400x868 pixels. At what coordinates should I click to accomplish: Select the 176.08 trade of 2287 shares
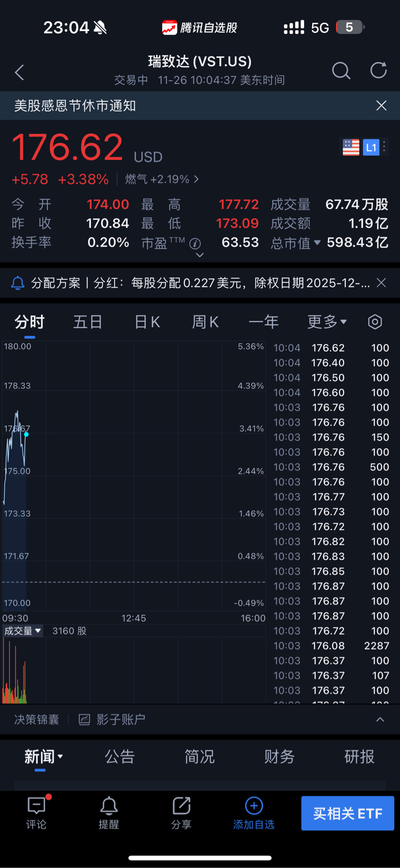[x=331, y=646]
